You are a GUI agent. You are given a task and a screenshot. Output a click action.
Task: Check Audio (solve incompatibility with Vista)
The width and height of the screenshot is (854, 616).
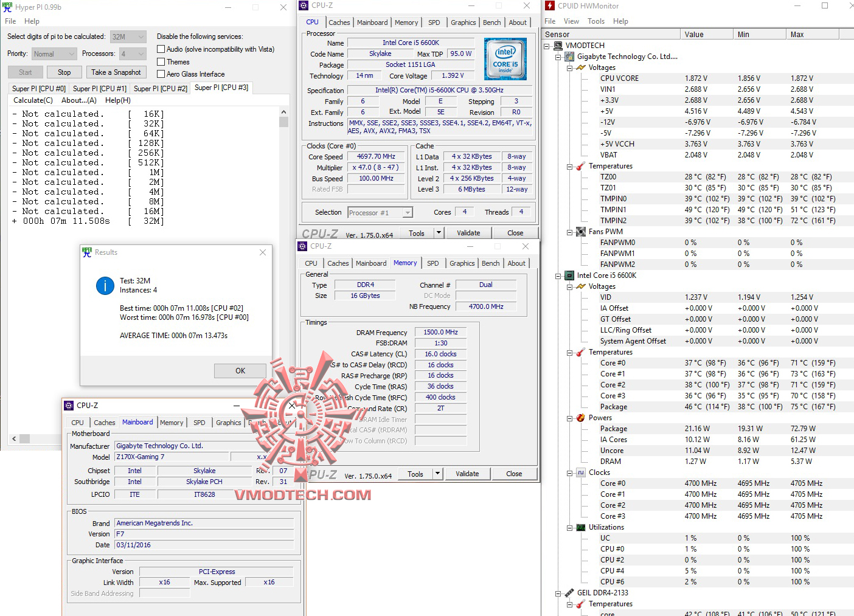point(161,49)
